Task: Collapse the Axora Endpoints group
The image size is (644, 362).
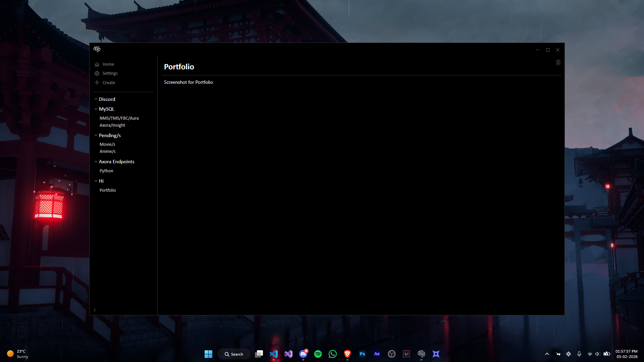Action: click(96, 162)
